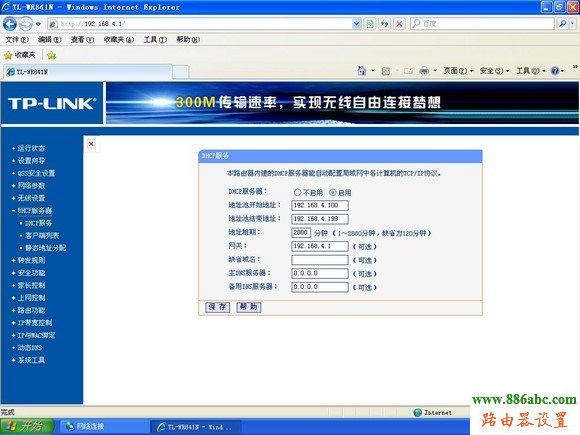Open the 工具(T) menu in menu bar
The height and width of the screenshot is (435, 580).
(x=155, y=40)
